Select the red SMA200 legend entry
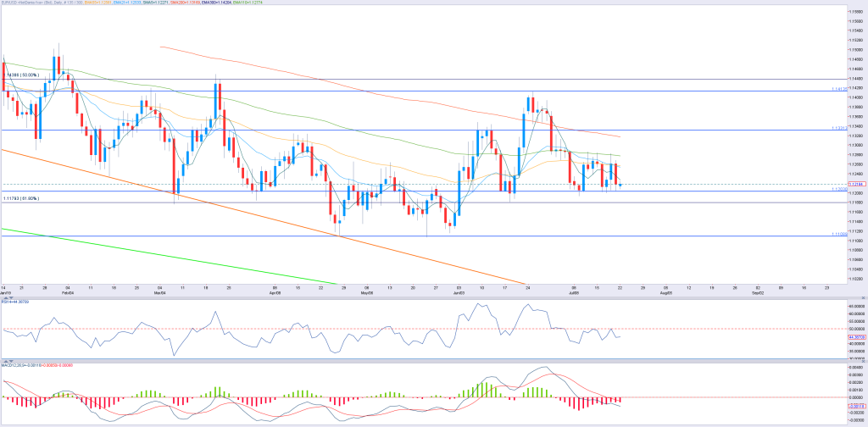The width and height of the screenshot is (868, 427). pyautogui.click(x=184, y=3)
